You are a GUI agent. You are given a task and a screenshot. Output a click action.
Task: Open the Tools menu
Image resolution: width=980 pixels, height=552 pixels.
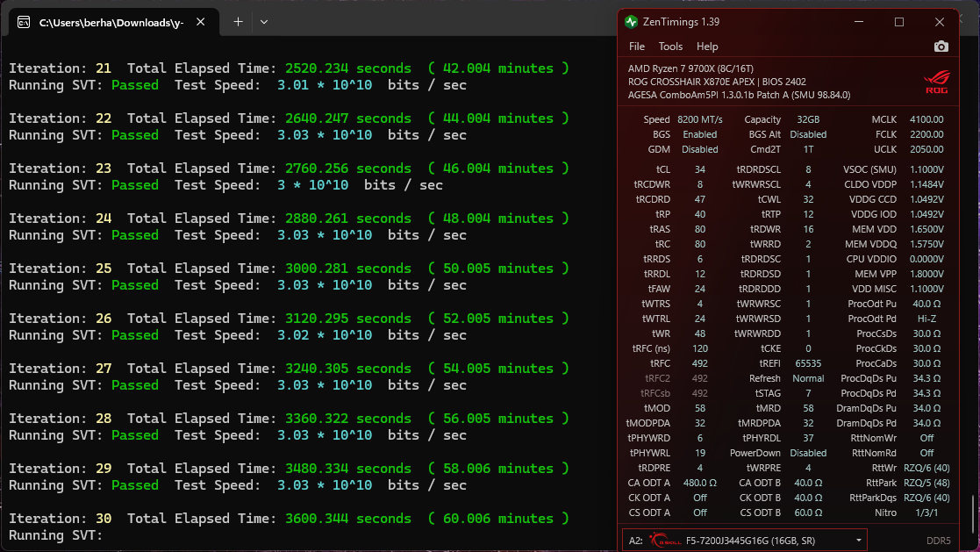[x=670, y=47]
